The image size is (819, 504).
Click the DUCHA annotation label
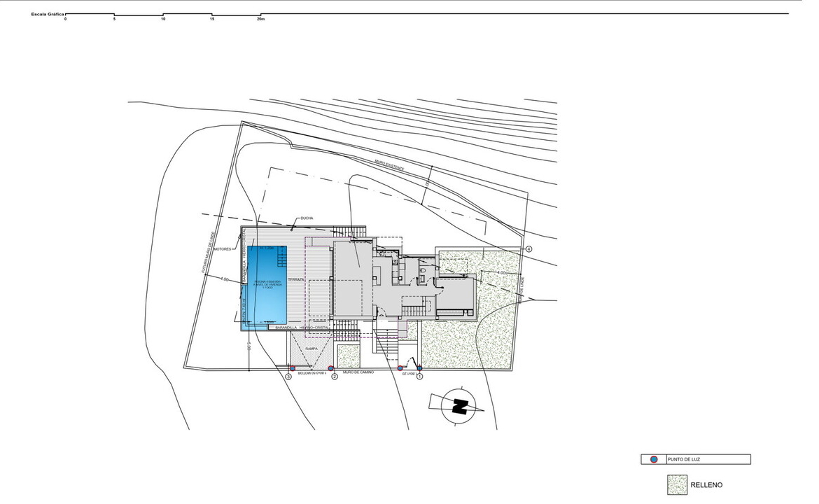307,218
